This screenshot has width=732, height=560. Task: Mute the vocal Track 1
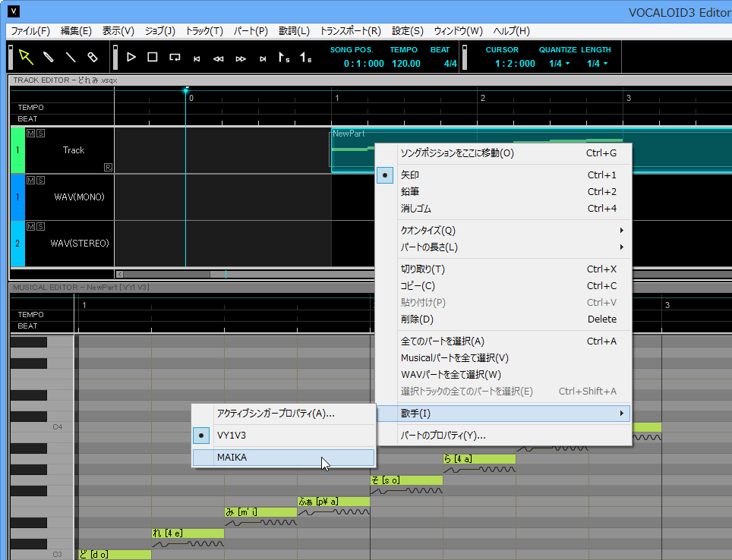31,134
